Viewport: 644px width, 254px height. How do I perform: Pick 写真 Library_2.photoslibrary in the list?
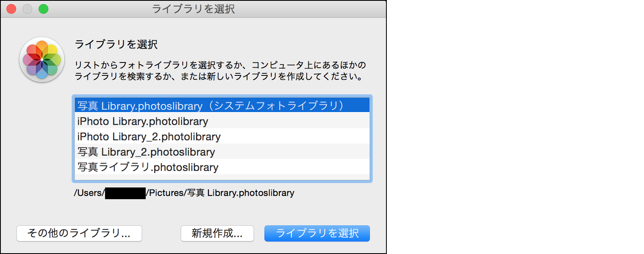click(146, 152)
